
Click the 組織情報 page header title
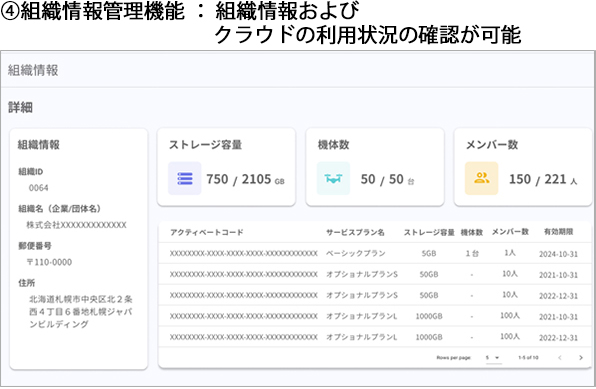click(x=33, y=70)
